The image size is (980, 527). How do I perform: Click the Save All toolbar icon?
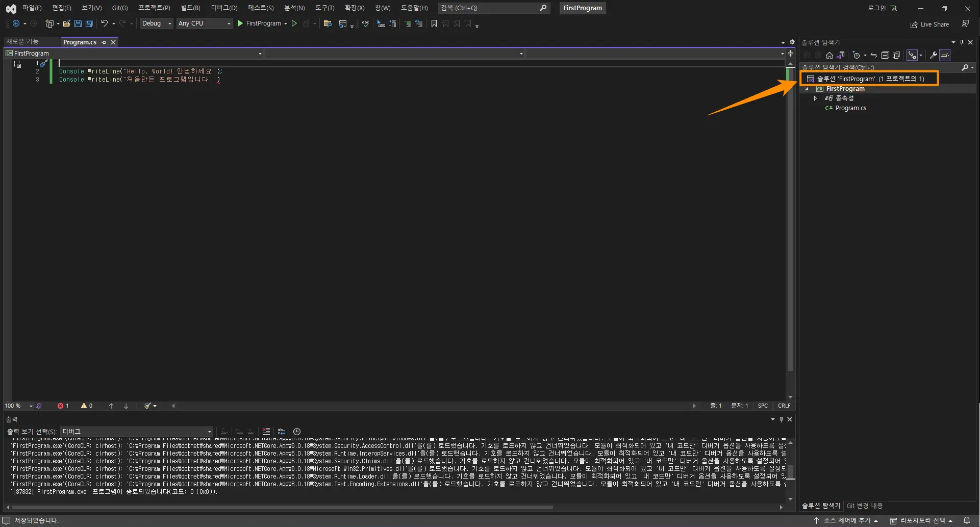click(89, 23)
